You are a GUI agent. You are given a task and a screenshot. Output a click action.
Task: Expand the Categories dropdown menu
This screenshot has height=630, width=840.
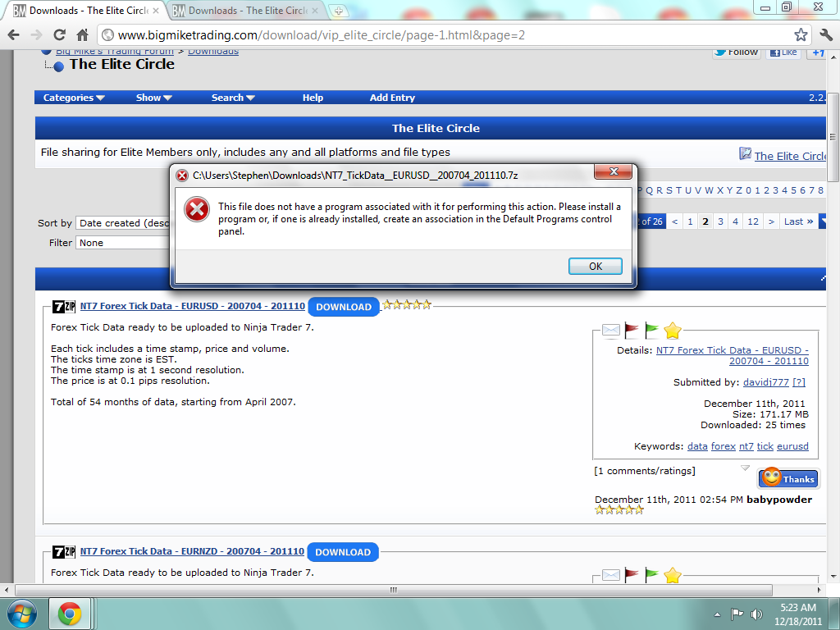tap(74, 98)
